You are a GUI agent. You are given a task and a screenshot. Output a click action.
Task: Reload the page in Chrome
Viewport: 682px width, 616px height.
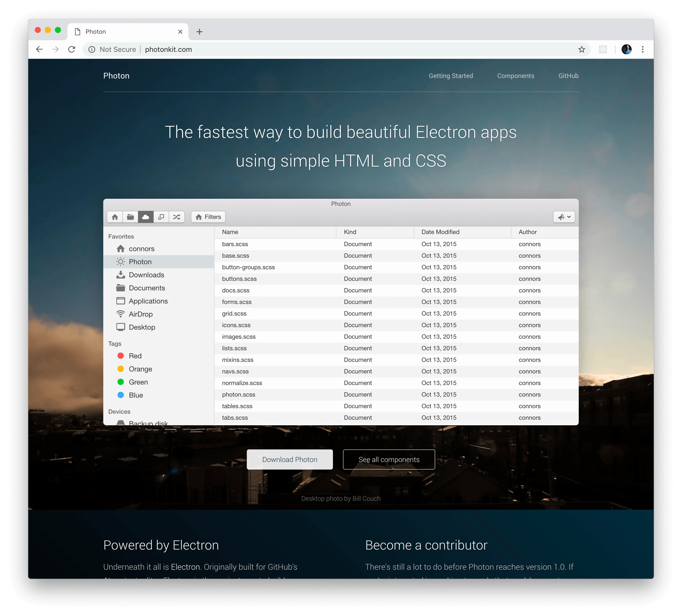[x=72, y=49]
